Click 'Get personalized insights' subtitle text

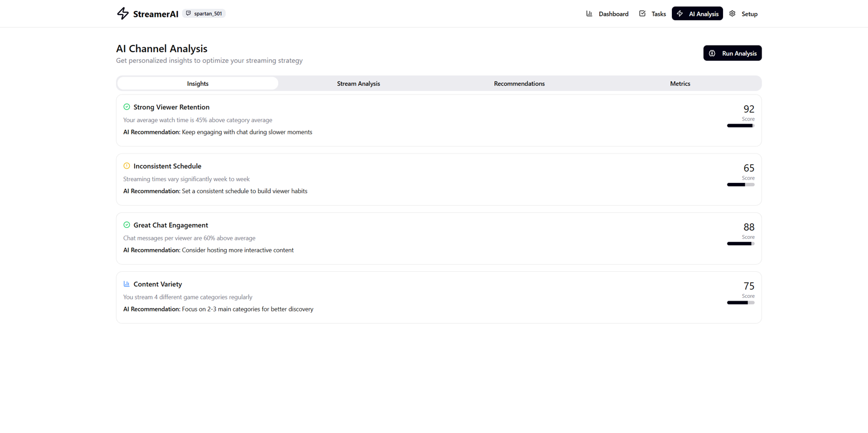209,61
